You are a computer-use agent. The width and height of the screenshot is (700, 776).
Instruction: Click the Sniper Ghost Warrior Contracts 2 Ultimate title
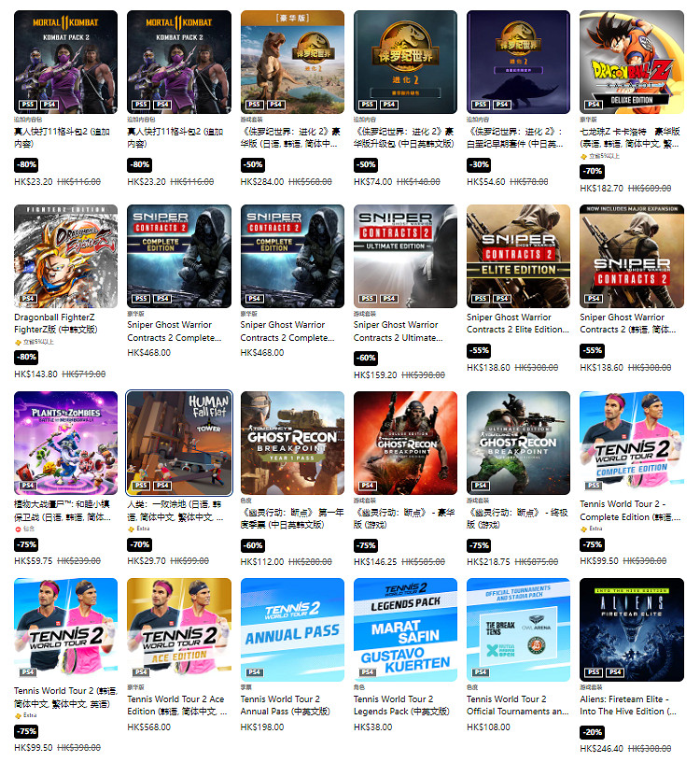pos(398,332)
